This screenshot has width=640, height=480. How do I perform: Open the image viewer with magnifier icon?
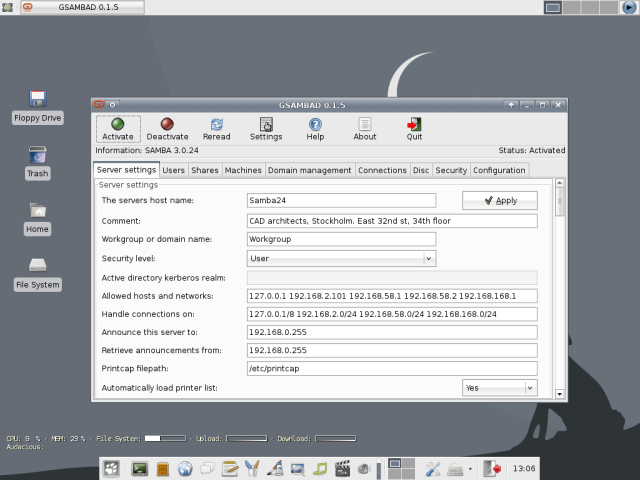coord(298,469)
